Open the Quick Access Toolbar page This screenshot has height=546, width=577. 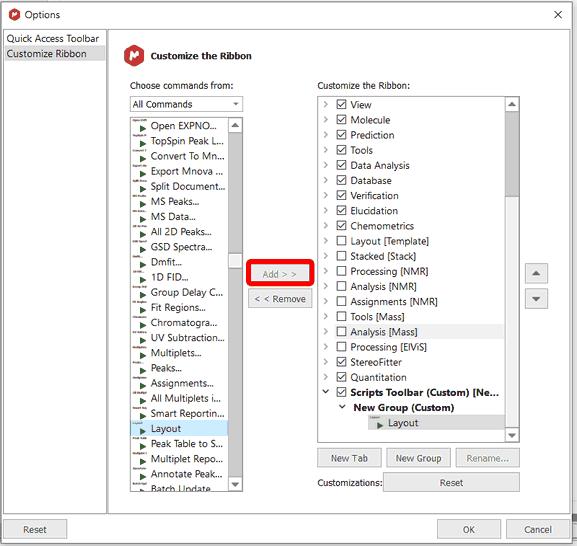pos(53,38)
